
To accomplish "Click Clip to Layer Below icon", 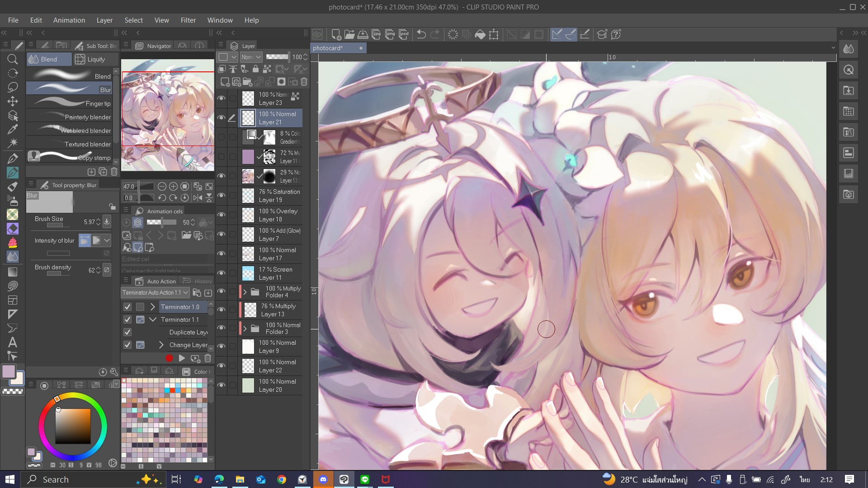I will (x=222, y=69).
